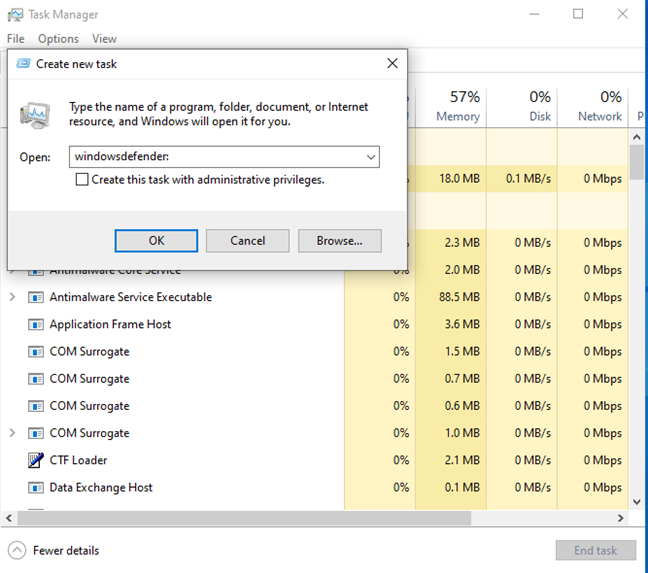The height and width of the screenshot is (573, 648).
Task: Click the Task Manager title bar icon
Action: tap(15, 14)
